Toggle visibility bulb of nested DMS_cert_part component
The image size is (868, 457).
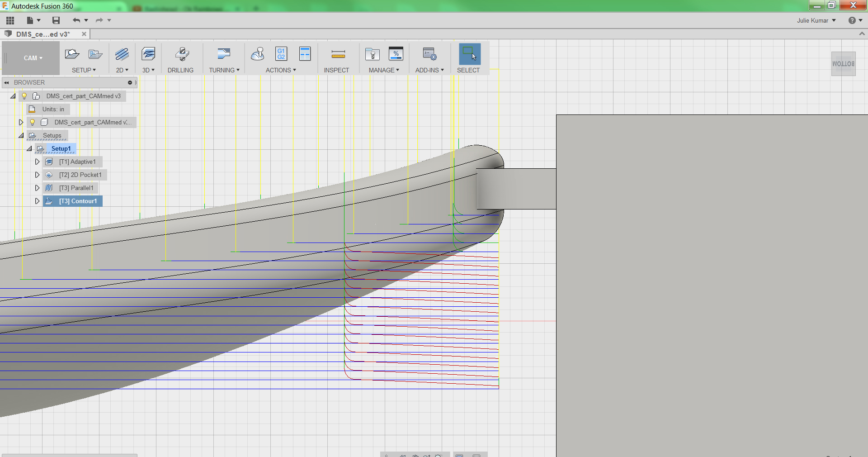[x=33, y=122]
